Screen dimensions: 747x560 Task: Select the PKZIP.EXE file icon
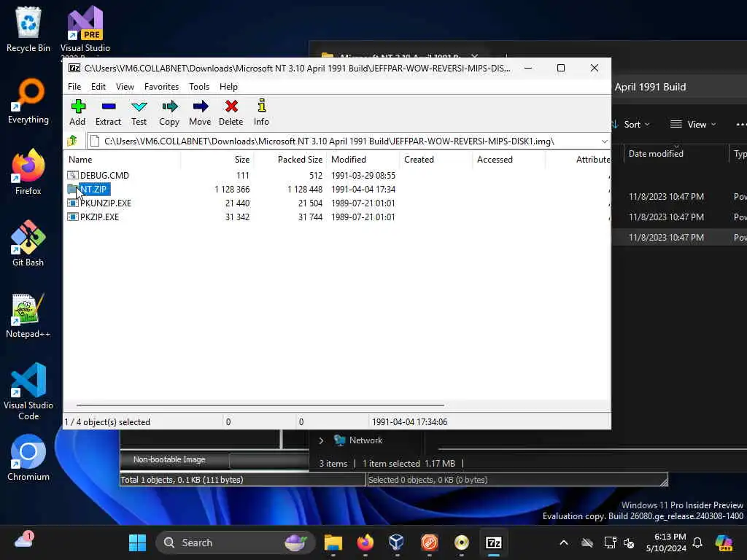72,217
